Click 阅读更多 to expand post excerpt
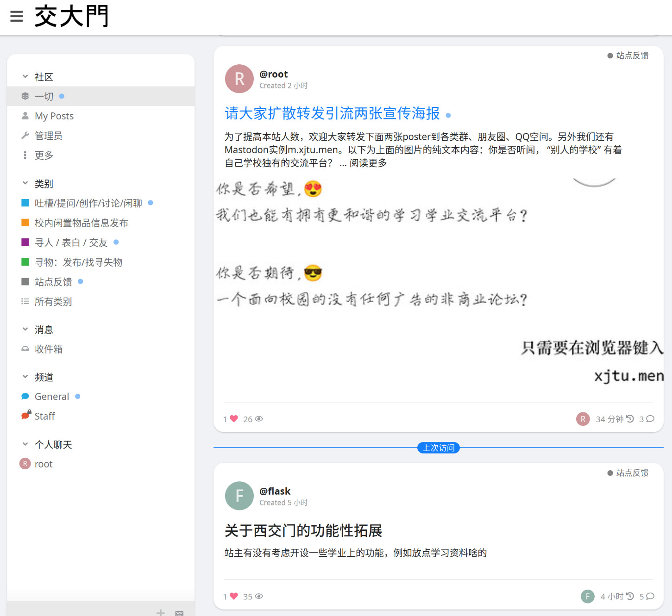 [368, 163]
